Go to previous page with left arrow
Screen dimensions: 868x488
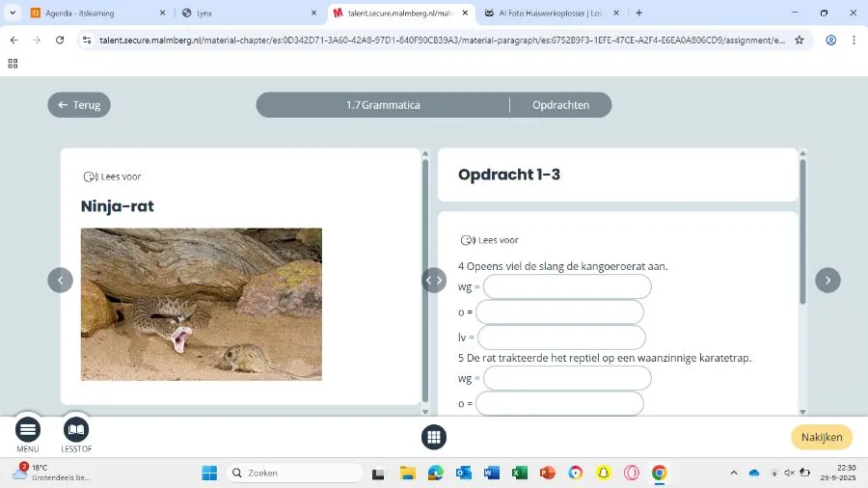click(61, 280)
